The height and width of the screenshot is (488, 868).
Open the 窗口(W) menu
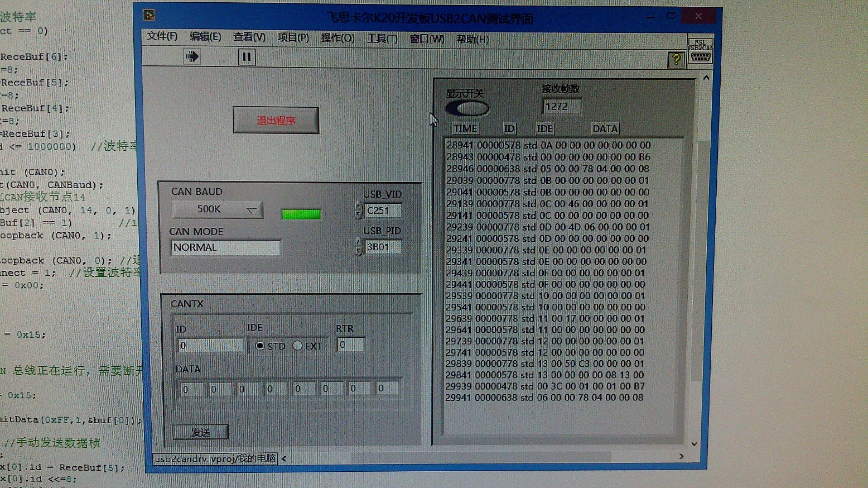[x=427, y=39]
